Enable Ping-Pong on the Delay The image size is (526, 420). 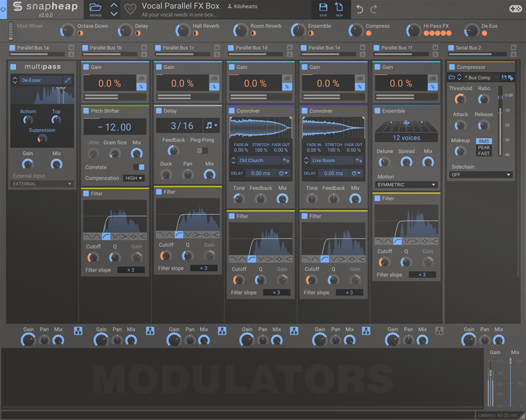point(202,151)
